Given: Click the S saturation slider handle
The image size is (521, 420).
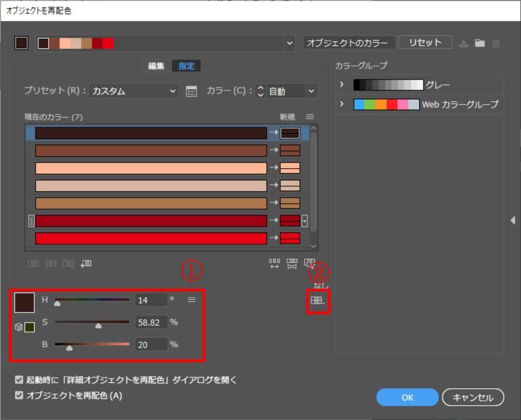Looking at the screenshot, I should click(99, 325).
